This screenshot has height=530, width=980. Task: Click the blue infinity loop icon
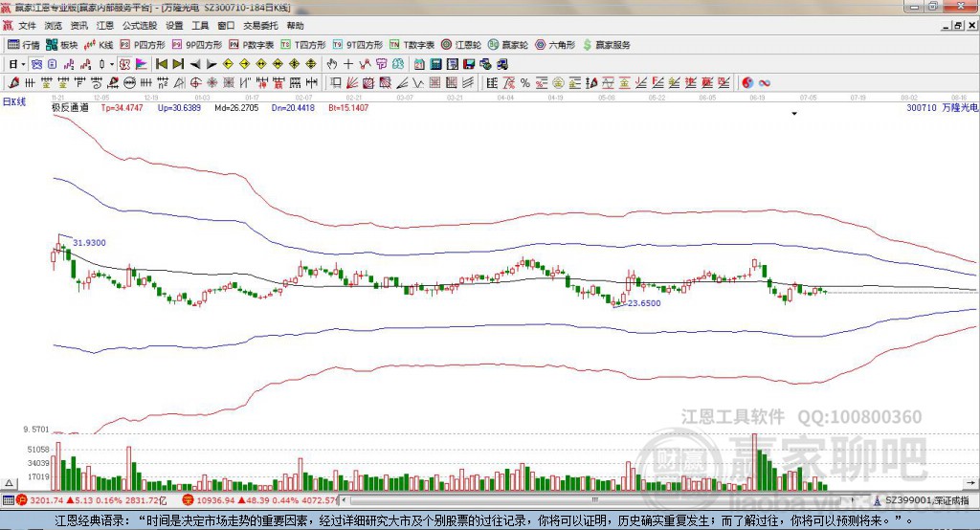pyautogui.click(x=765, y=82)
